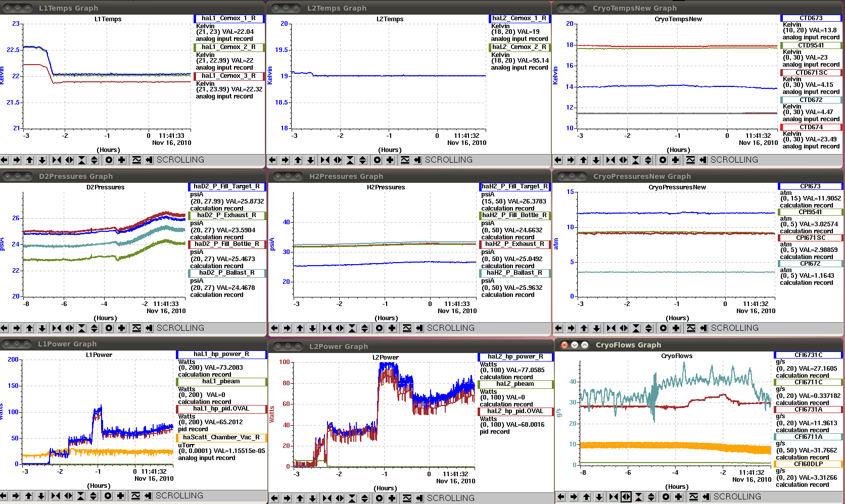Focus the H2Pressures Graph window title bar

[409, 176]
